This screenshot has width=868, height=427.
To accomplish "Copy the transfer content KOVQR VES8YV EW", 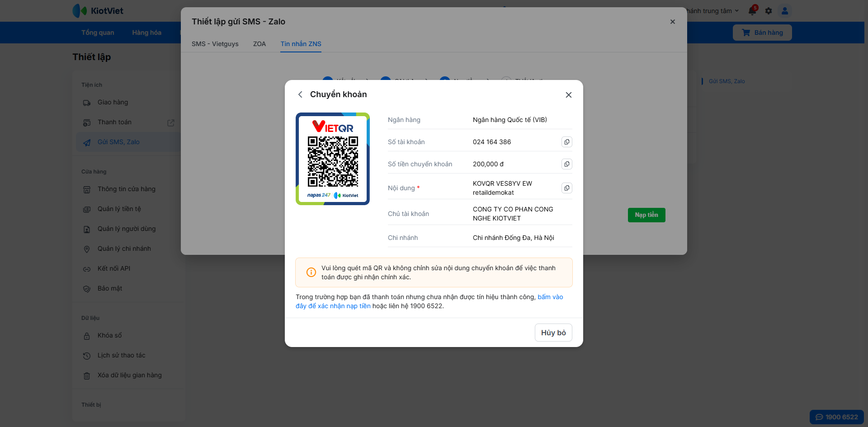I will 566,188.
